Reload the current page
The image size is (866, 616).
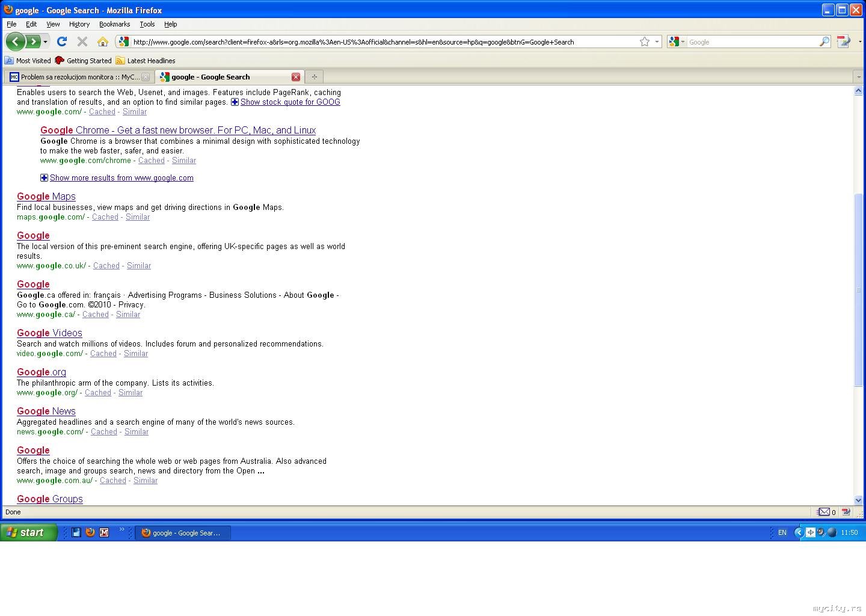click(x=61, y=42)
